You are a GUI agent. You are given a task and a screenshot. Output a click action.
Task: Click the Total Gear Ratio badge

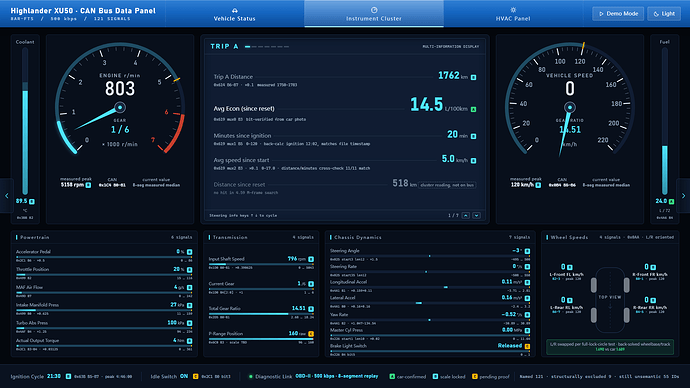tap(311, 309)
